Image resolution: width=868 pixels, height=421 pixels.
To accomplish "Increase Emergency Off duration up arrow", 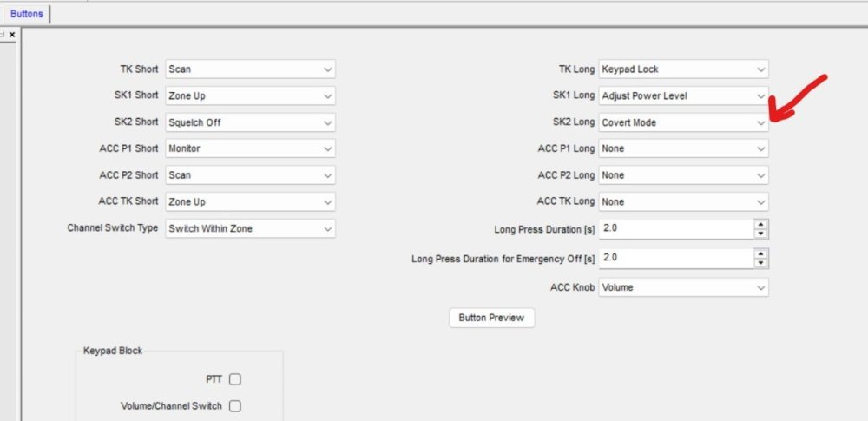I will [761, 253].
